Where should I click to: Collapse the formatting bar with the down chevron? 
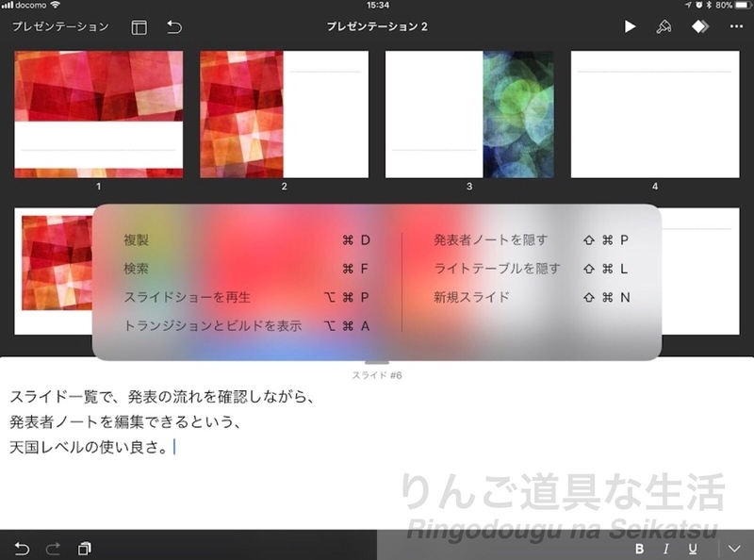pyautogui.click(x=733, y=548)
